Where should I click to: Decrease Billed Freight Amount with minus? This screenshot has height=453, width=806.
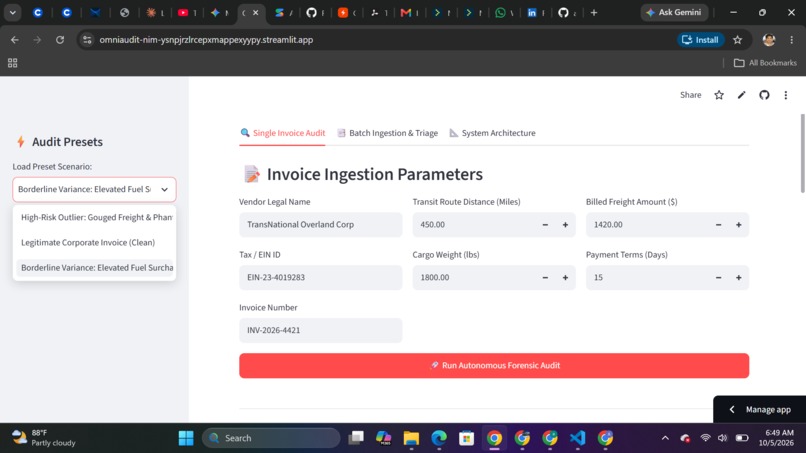point(718,225)
